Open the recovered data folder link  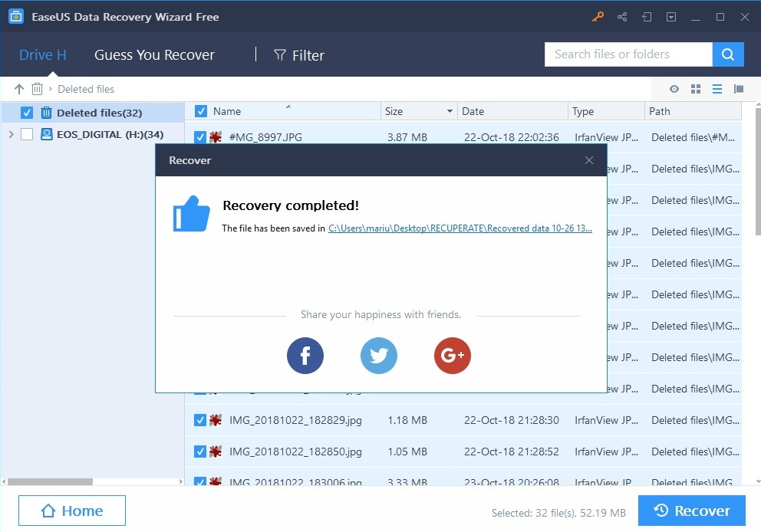tap(460, 228)
